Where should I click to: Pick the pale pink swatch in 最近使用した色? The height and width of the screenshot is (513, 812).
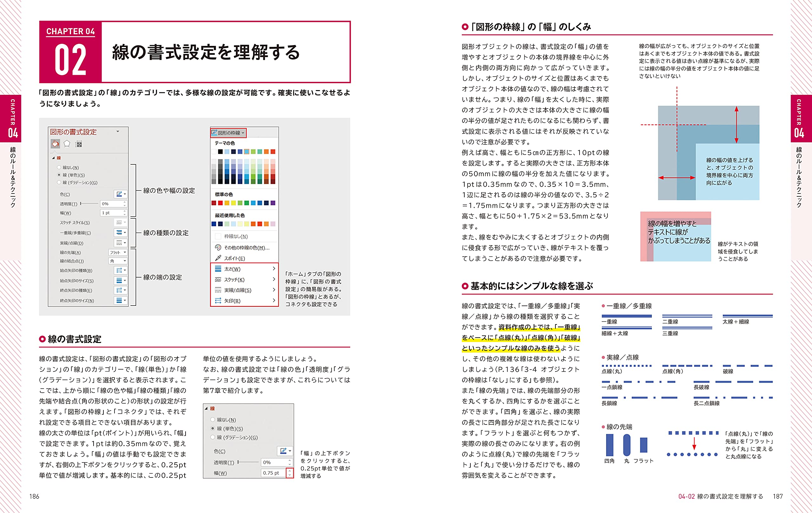click(x=273, y=224)
